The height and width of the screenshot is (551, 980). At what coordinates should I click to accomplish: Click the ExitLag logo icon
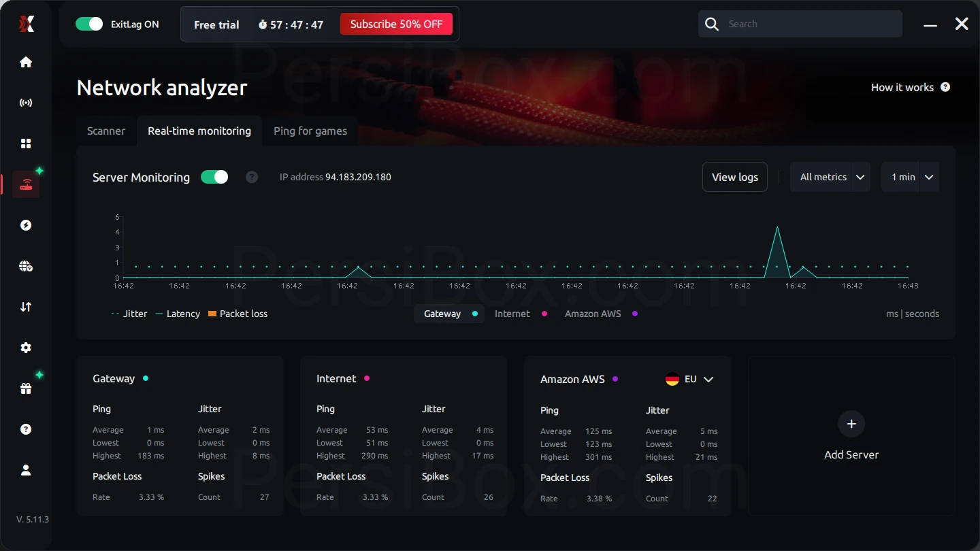(x=26, y=24)
